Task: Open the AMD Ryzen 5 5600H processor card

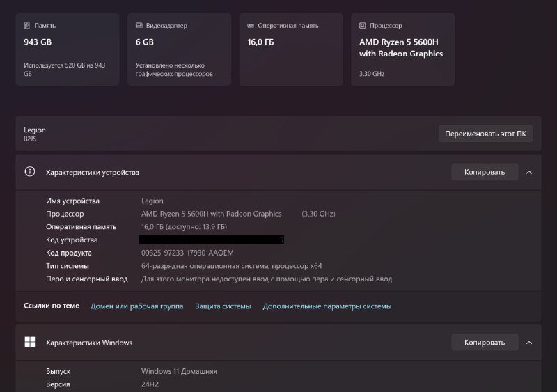Action: [403, 49]
